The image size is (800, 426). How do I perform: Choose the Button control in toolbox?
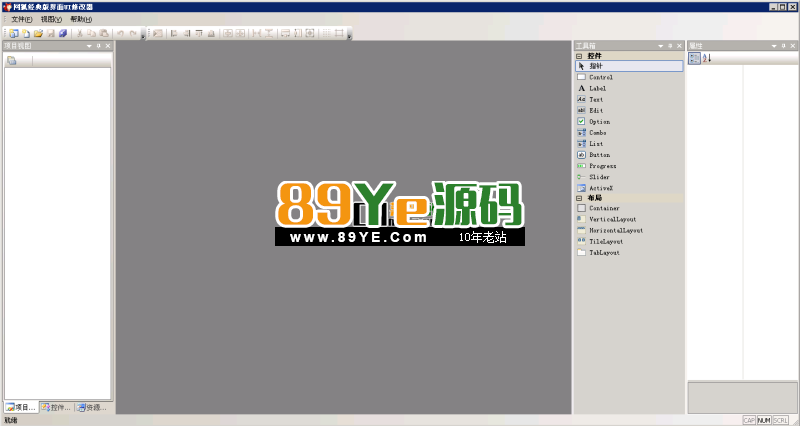pos(599,155)
